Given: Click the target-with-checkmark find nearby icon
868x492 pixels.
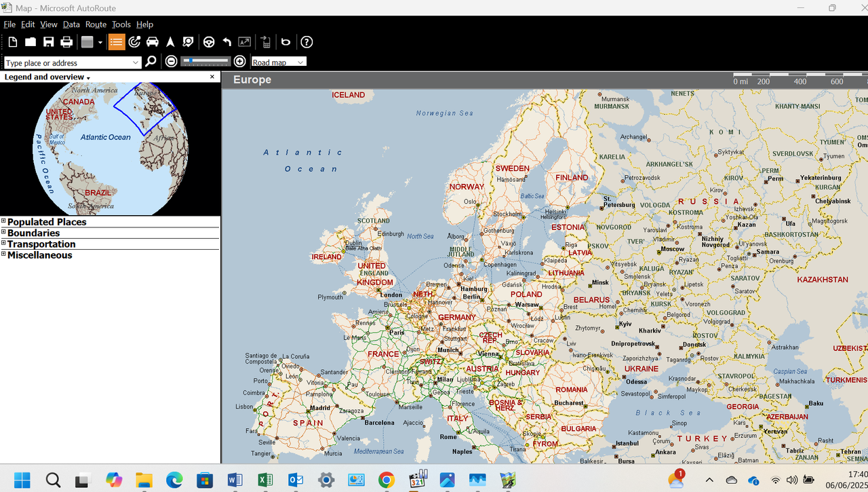Looking at the screenshot, I should tap(134, 42).
